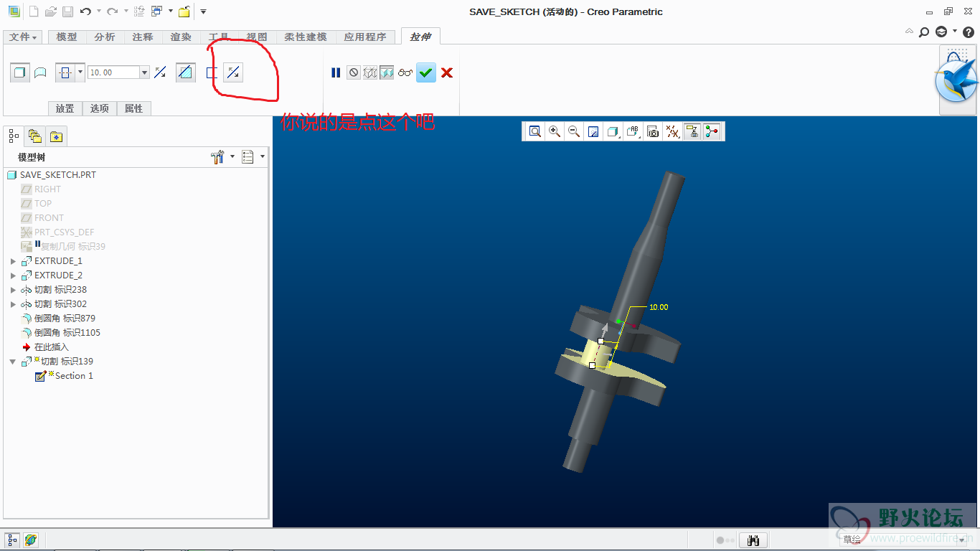The image size is (980, 551).
Task: Open the 10.00 depth value dropdown
Action: point(145,72)
